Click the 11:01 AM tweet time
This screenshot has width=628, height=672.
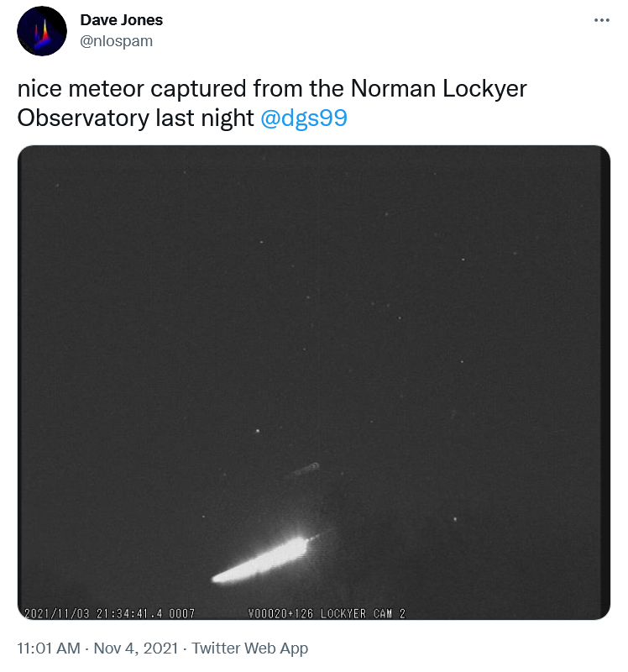(48, 648)
